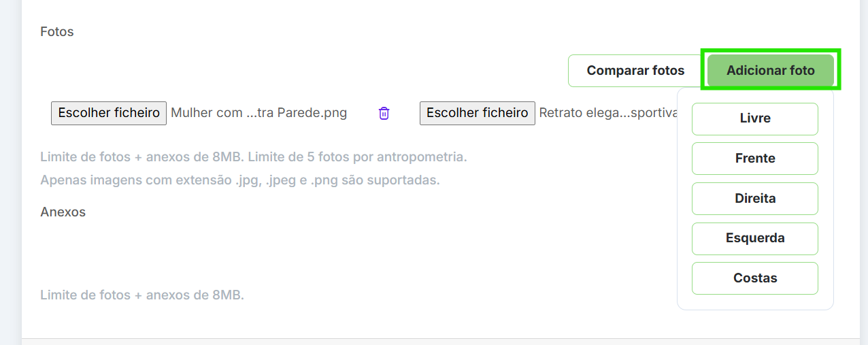
Task: Click the Retrato elega...sportiva file name
Action: tap(607, 113)
